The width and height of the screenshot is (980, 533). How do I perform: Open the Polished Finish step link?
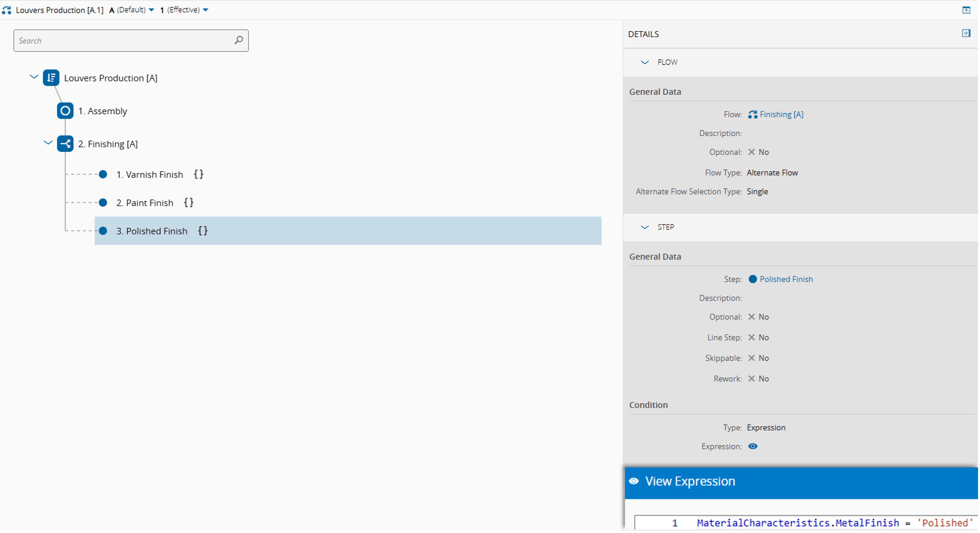click(x=786, y=279)
